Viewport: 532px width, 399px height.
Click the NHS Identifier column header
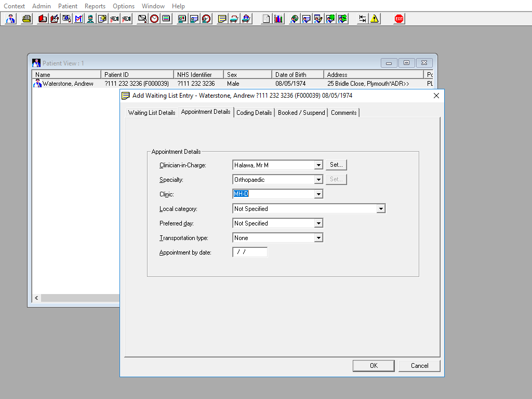[x=198, y=74]
